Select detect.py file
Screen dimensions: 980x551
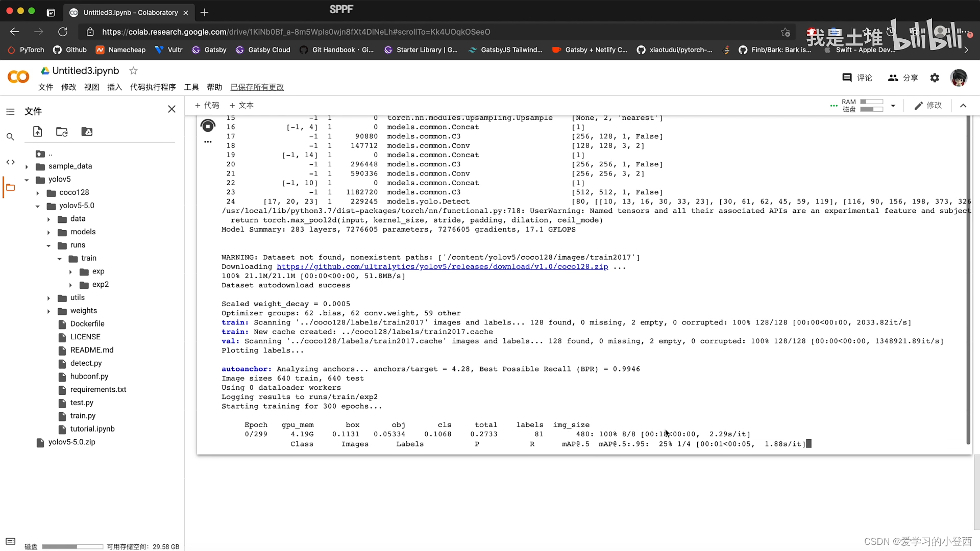(x=86, y=363)
